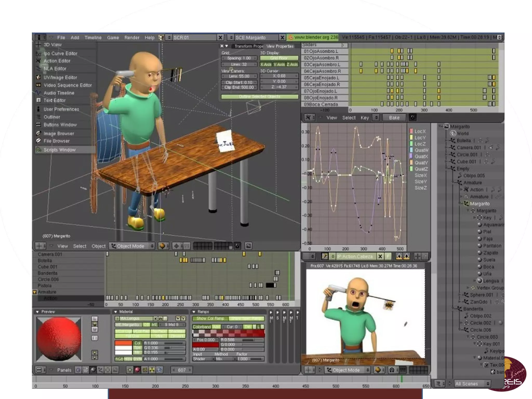Click the diffuse Col orange swatch
This screenshot has height=399, width=532.
(x=123, y=343)
